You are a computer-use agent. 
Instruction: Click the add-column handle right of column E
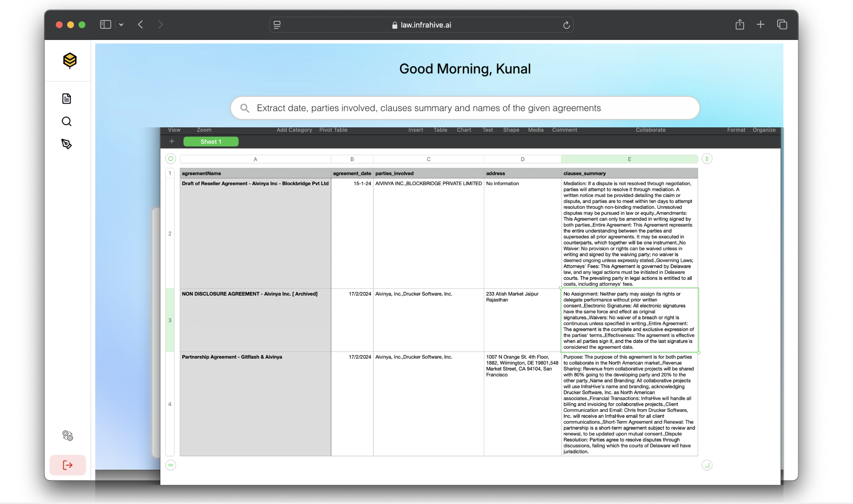tap(707, 159)
